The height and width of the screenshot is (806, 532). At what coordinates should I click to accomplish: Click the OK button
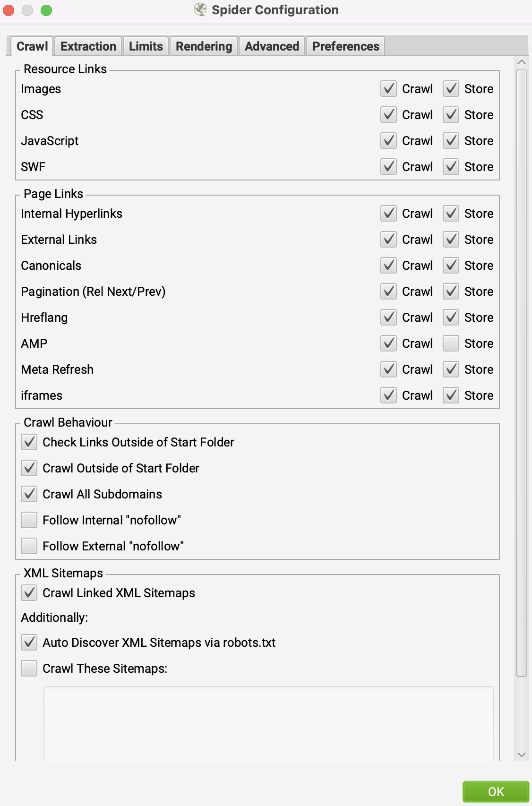tap(496, 791)
